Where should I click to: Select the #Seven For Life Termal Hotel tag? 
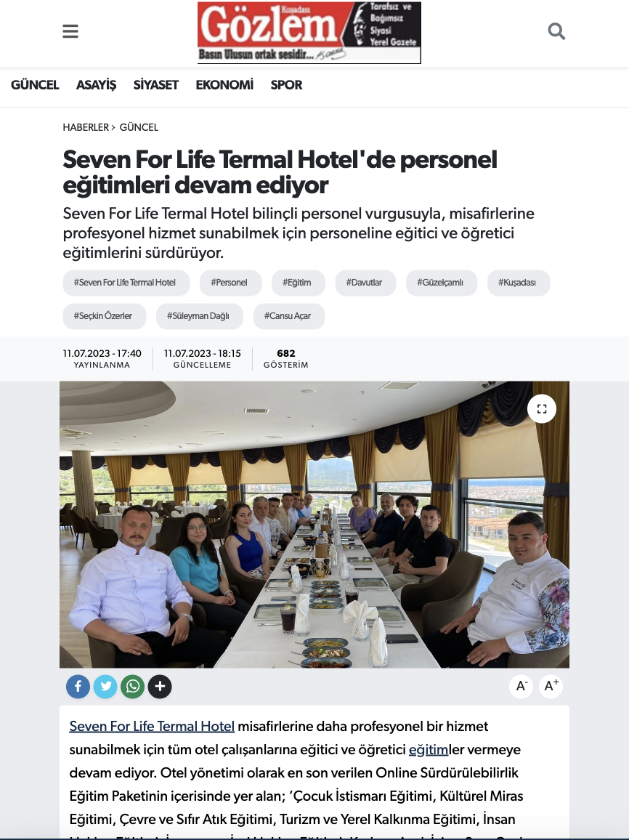pyautogui.click(x=126, y=283)
